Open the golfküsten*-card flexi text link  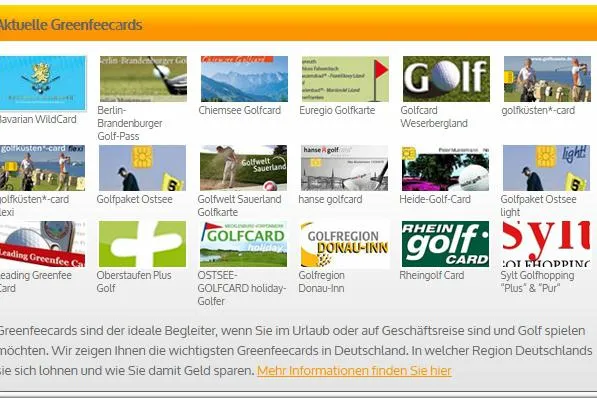click(x=34, y=206)
